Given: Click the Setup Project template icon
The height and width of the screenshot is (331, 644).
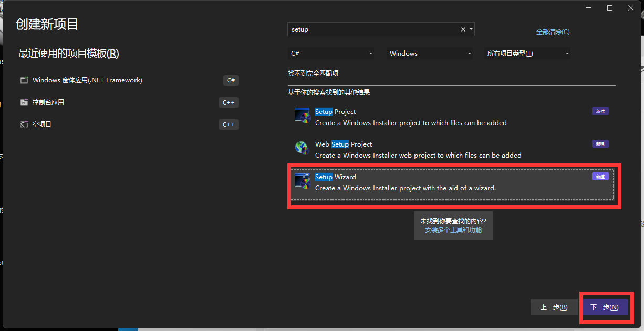Looking at the screenshot, I should click(302, 115).
